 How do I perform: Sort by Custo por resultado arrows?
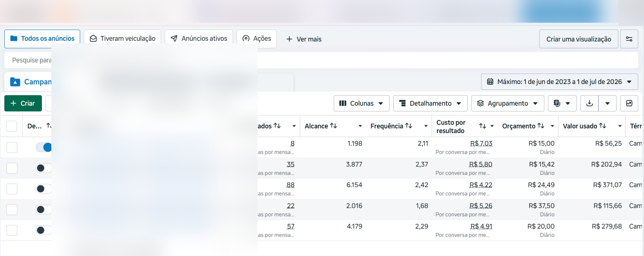(483, 126)
